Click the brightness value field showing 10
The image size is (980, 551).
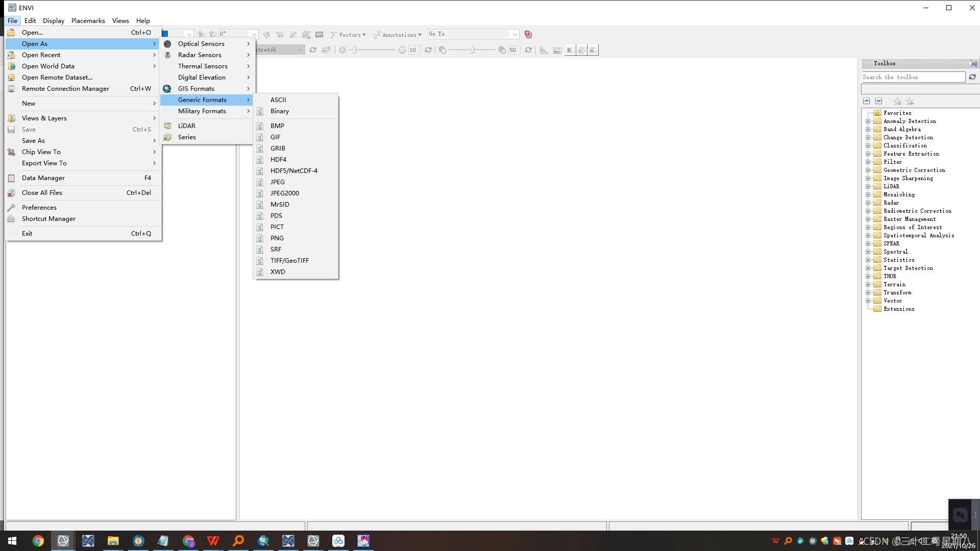414,50
